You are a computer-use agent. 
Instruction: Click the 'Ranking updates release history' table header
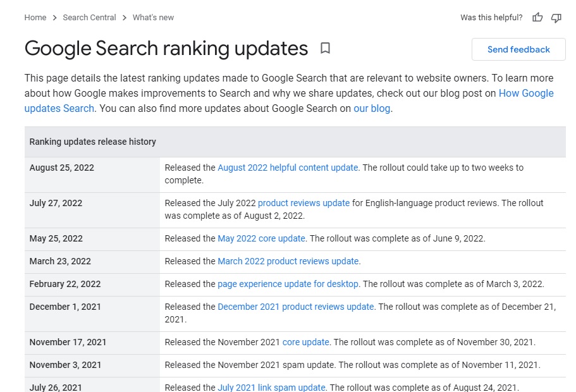(92, 142)
